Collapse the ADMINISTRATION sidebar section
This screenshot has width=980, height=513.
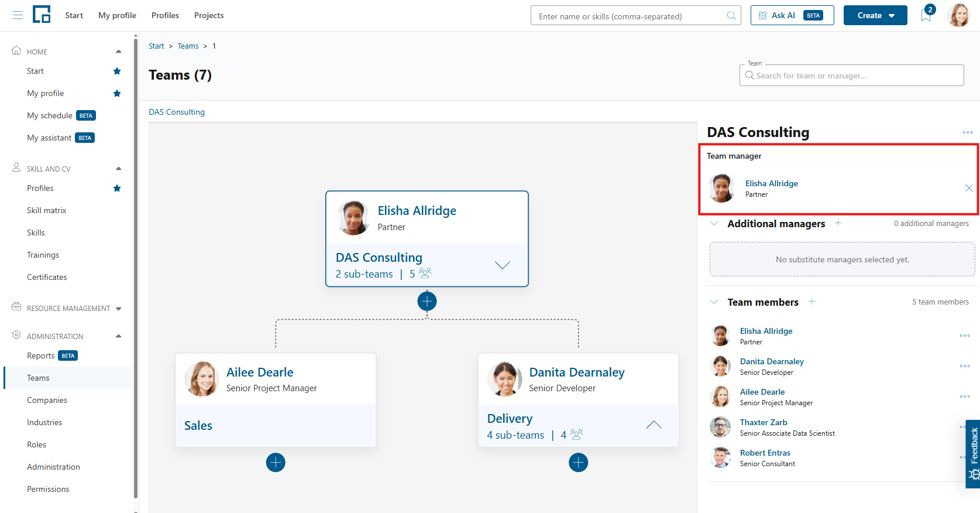pos(118,336)
